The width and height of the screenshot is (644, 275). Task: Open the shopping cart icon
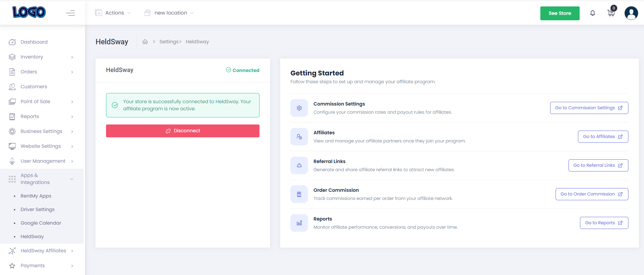pos(611,13)
